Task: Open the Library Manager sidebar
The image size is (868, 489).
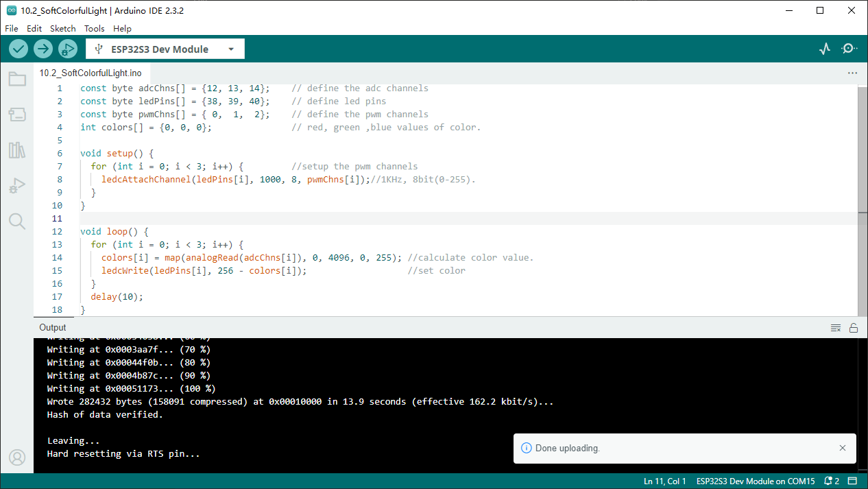Action: coord(17,150)
